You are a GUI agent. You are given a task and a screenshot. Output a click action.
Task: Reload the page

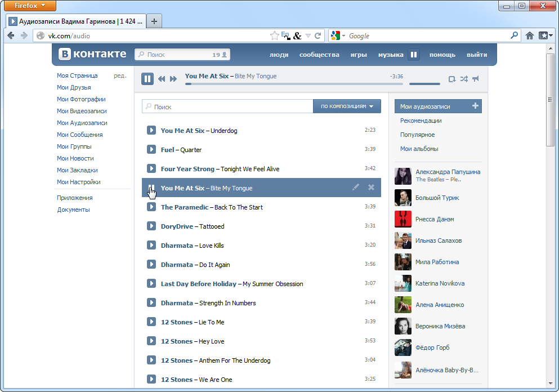(x=318, y=35)
